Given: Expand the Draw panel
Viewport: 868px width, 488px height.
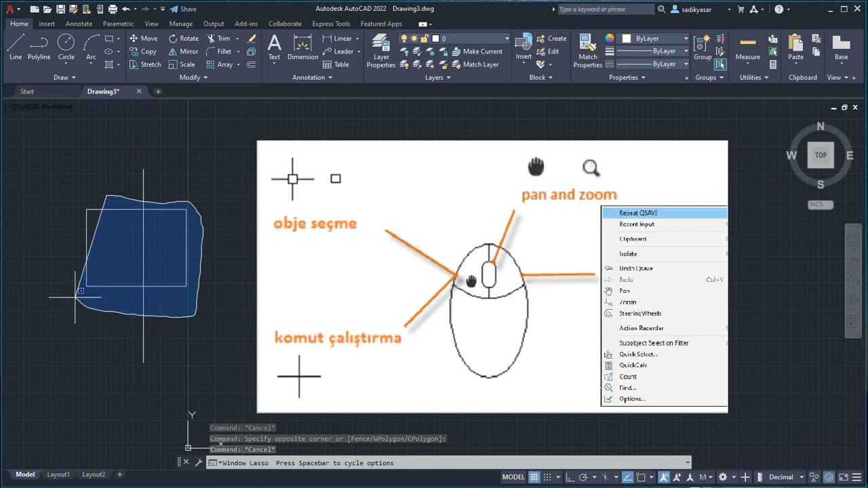Looking at the screenshot, I should pyautogui.click(x=64, y=77).
